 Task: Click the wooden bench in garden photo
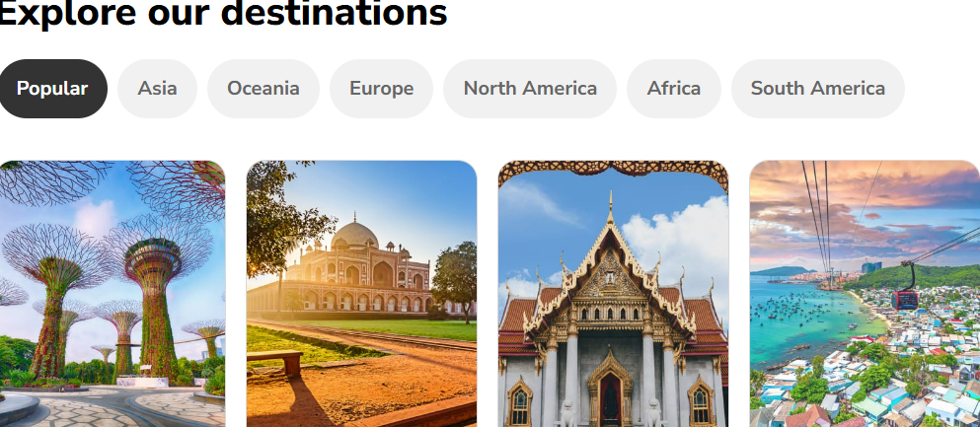point(275,362)
